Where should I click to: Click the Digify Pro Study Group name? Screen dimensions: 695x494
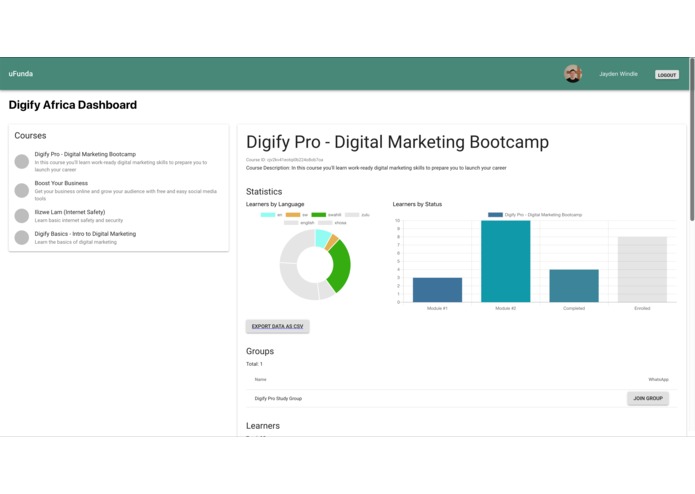(278, 399)
